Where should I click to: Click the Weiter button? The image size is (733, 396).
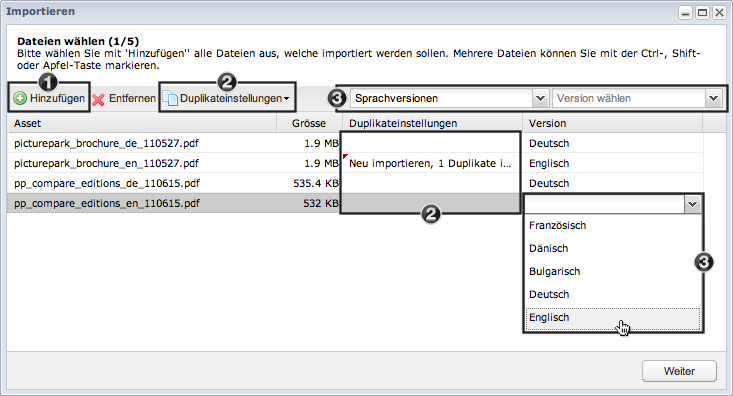tap(679, 371)
